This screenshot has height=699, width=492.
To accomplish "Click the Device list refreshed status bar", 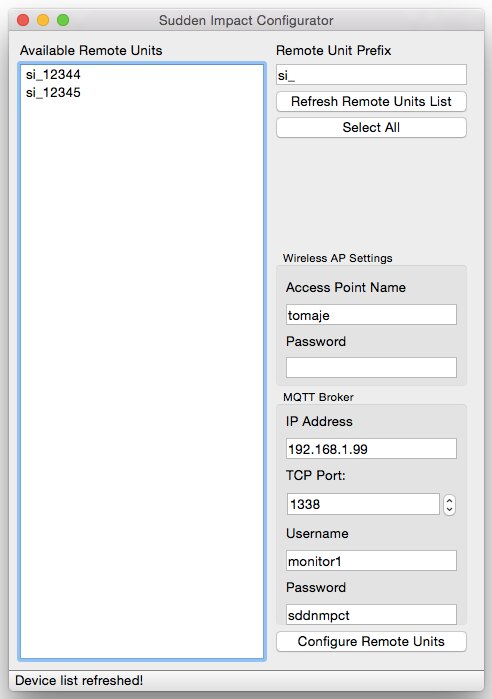I will [x=246, y=680].
